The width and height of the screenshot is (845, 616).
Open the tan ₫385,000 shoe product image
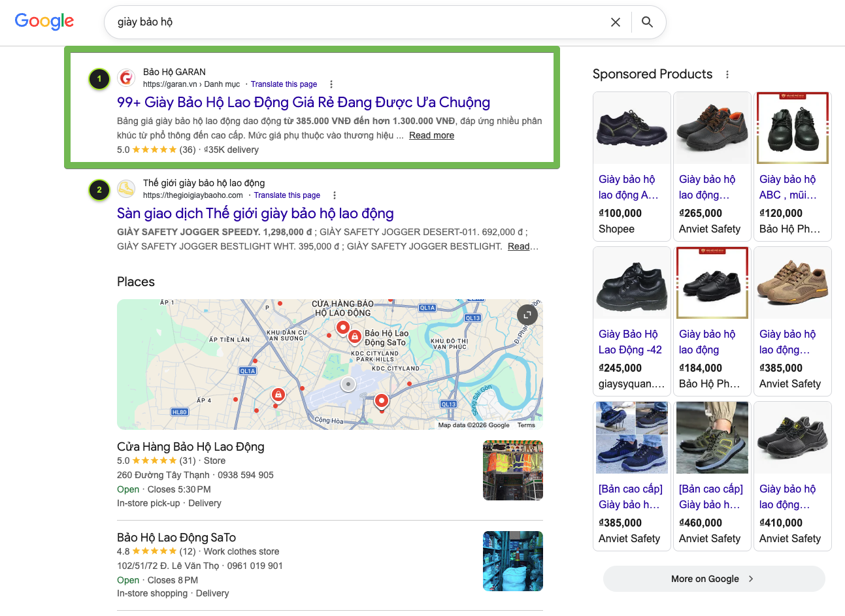(x=793, y=283)
